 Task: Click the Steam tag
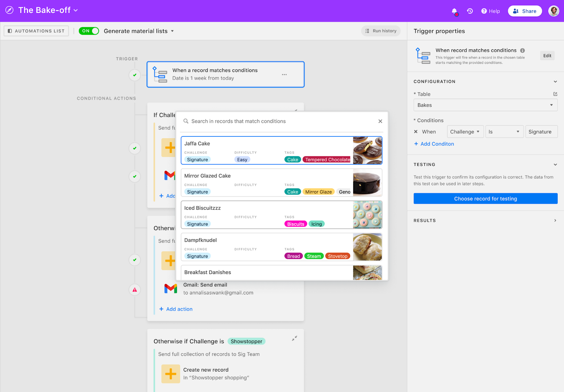click(x=314, y=256)
